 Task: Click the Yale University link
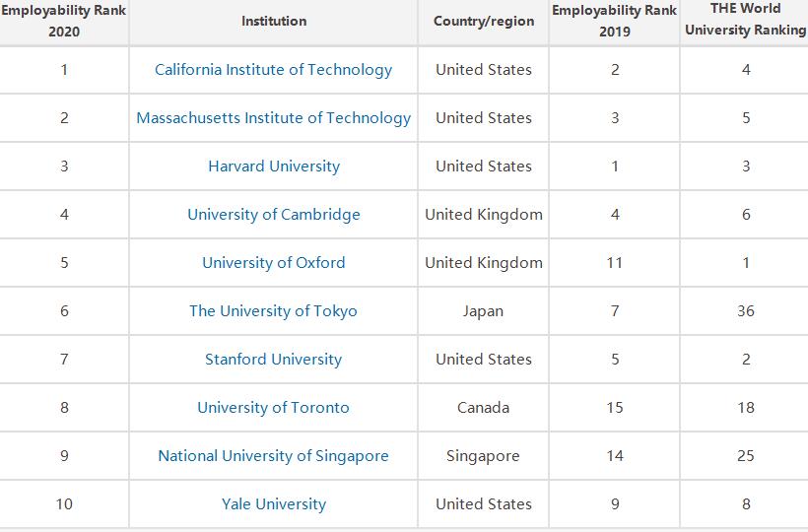coord(273,504)
